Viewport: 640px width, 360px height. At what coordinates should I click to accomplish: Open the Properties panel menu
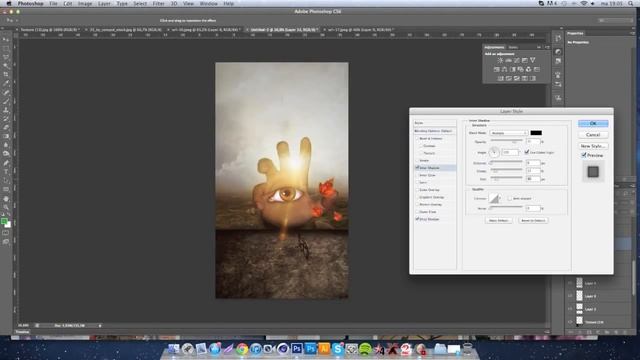point(633,33)
